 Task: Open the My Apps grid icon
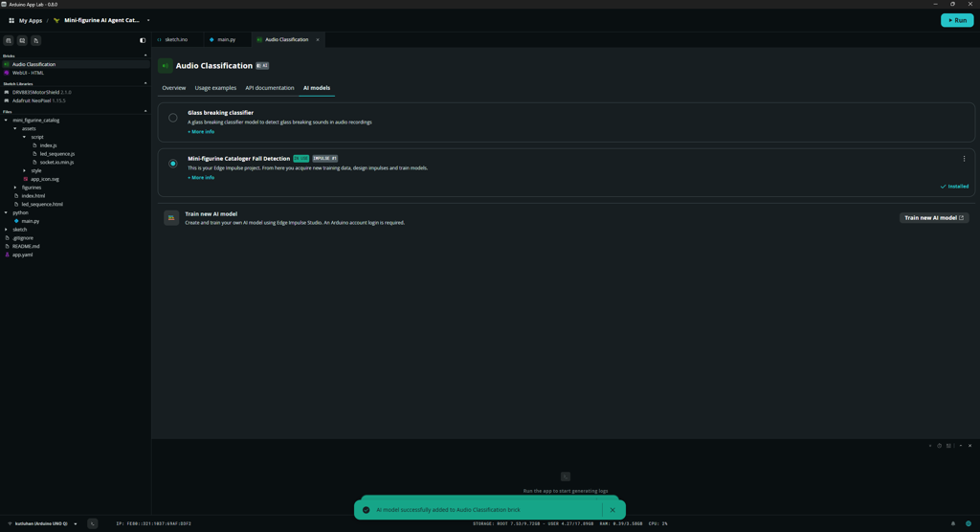[11, 20]
